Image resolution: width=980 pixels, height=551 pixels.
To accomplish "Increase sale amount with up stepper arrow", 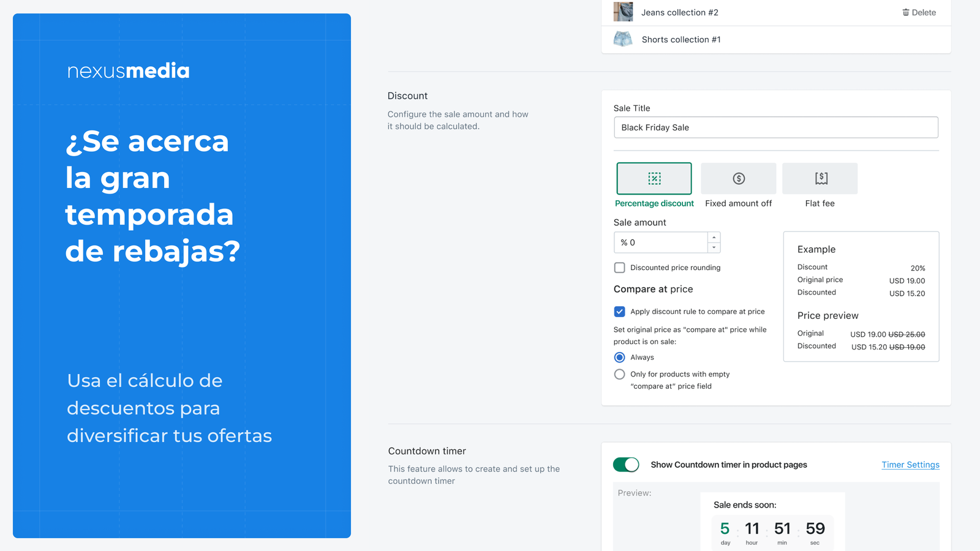I will (714, 238).
